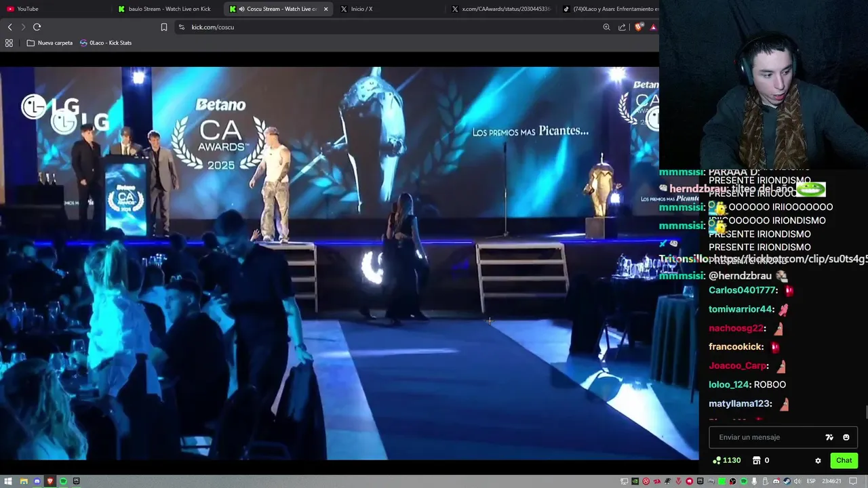
Task: Share this page via the share icon
Action: click(x=622, y=27)
